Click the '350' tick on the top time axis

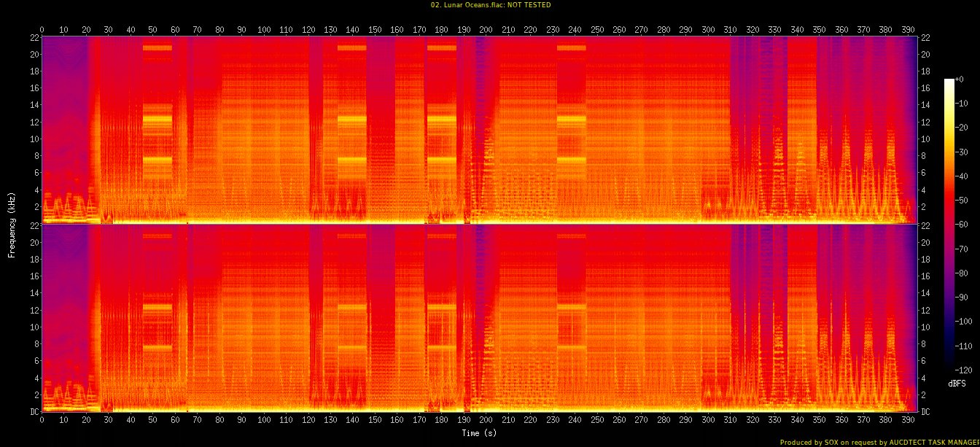coord(819,29)
